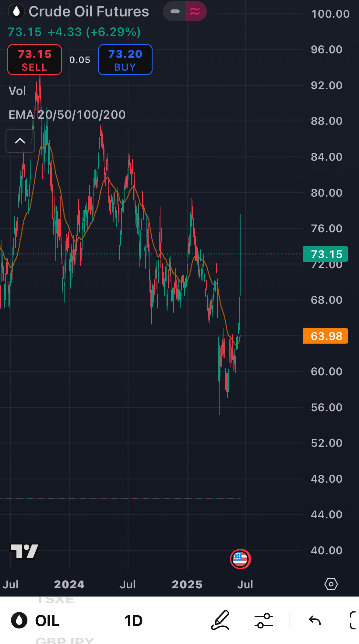Select the 0.05 spread value

(x=80, y=60)
